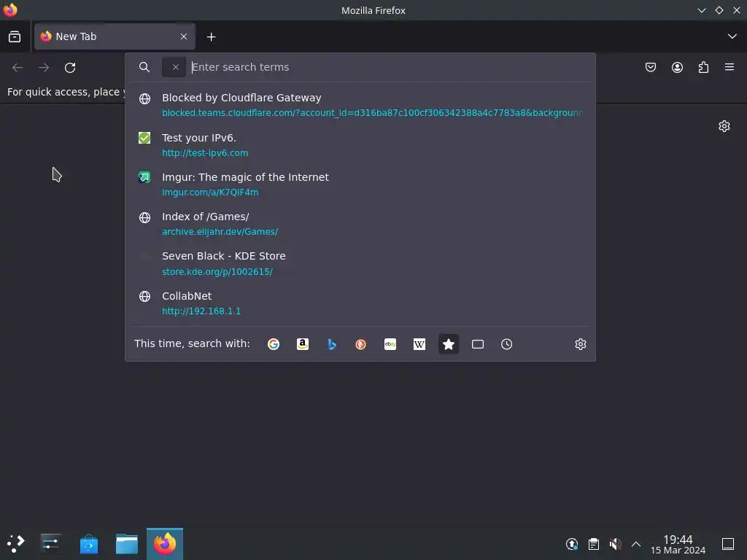Open Imgur: The magic of the Internet
This screenshot has width=747, height=560.
click(360, 184)
